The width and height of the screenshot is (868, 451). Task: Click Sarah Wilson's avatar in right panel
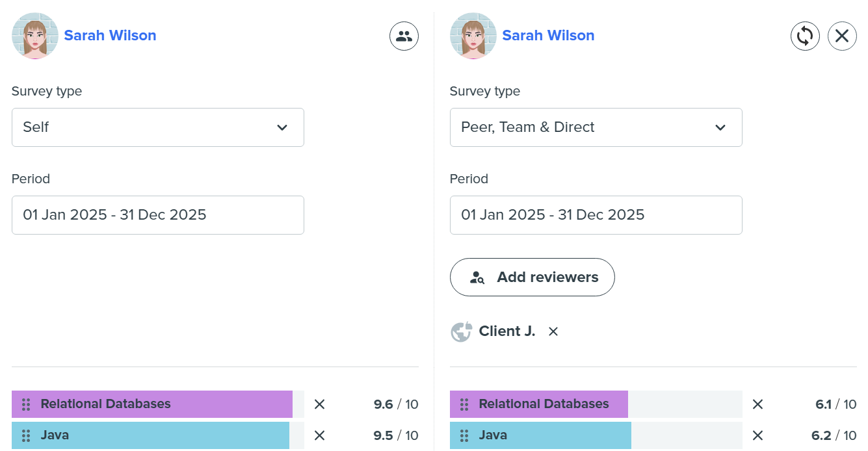473,36
